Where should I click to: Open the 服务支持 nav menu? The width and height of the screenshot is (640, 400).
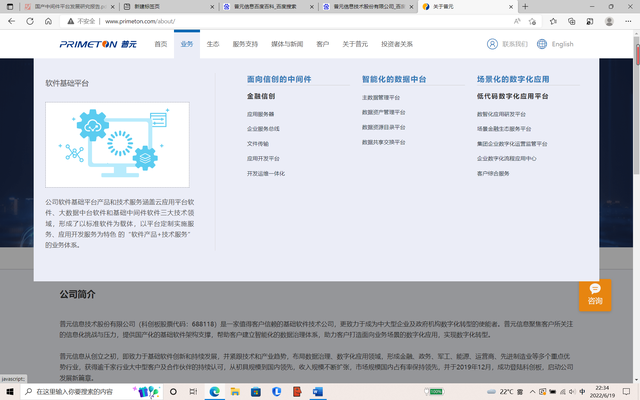tap(245, 44)
